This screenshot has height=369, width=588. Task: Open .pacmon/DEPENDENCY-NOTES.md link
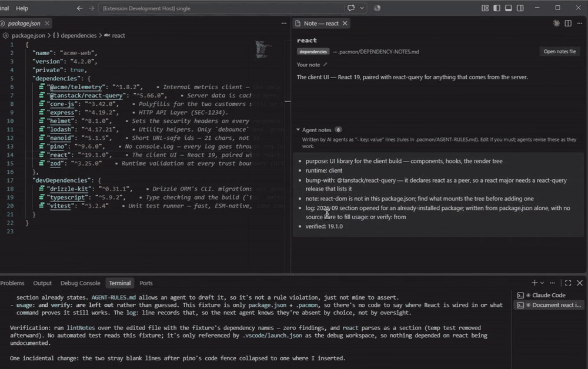[x=378, y=52]
